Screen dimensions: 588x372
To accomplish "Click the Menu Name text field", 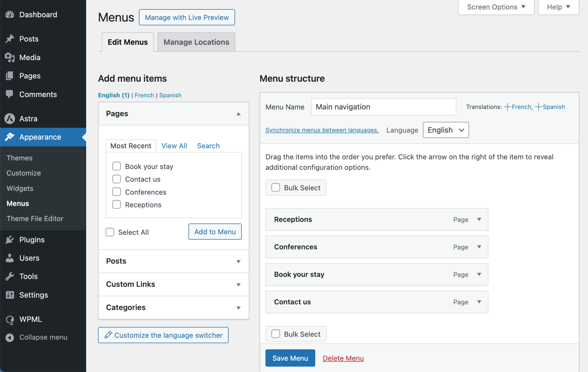I will (383, 107).
